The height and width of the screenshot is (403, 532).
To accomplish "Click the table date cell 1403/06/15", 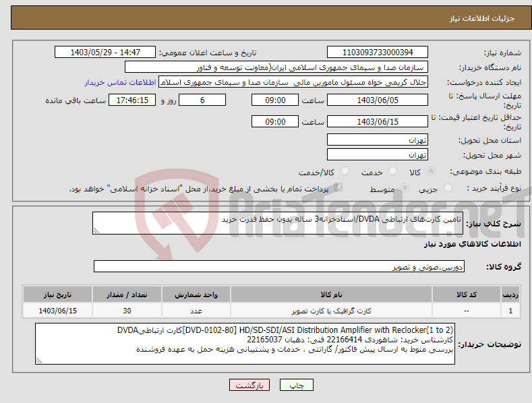I will click(x=58, y=311).
